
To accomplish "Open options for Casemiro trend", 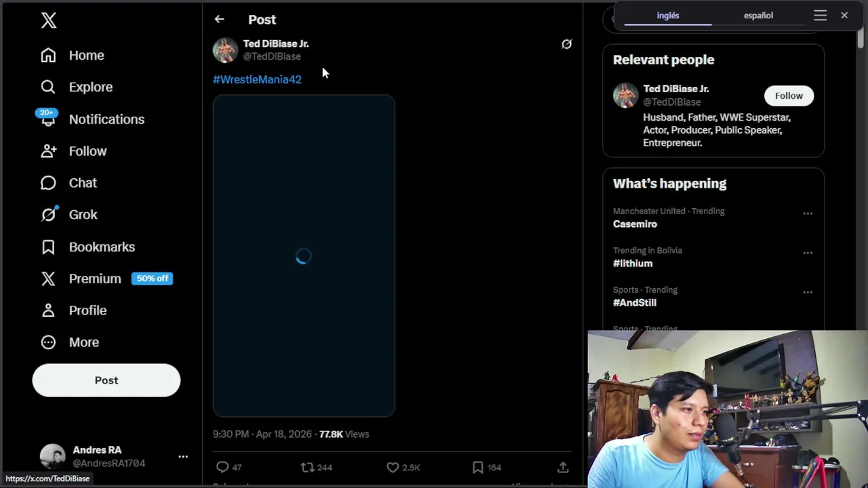I will click(808, 213).
